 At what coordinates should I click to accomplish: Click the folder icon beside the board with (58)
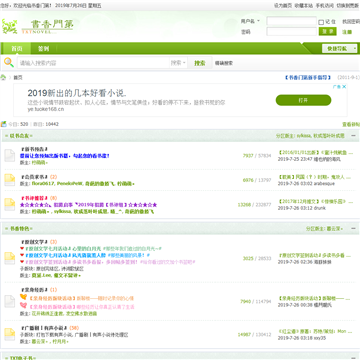click(9, 334)
